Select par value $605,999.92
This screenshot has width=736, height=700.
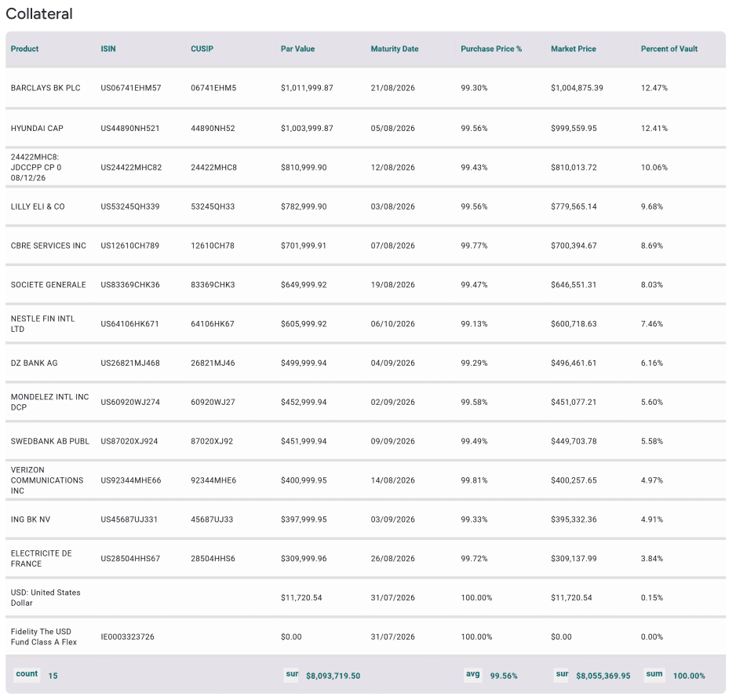click(x=304, y=324)
